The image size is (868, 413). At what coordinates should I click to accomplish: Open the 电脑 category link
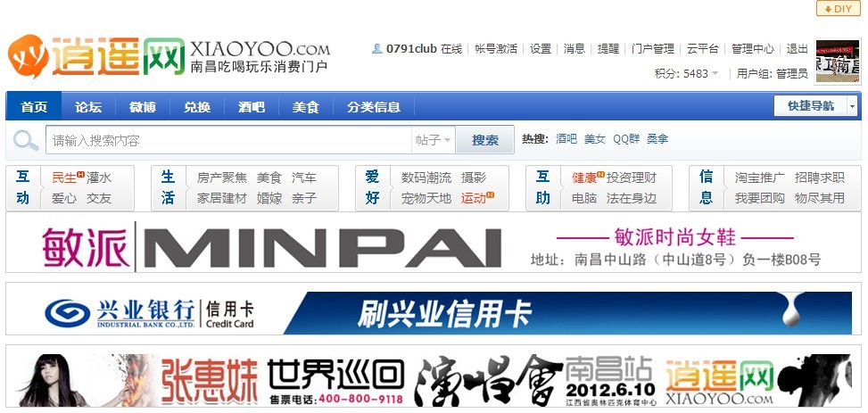click(x=584, y=198)
